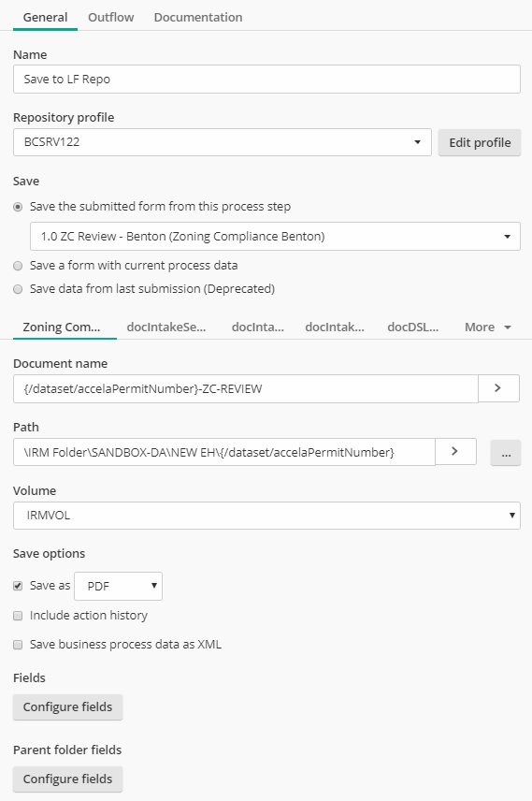Uncheck the Save as checkbox

(18, 586)
